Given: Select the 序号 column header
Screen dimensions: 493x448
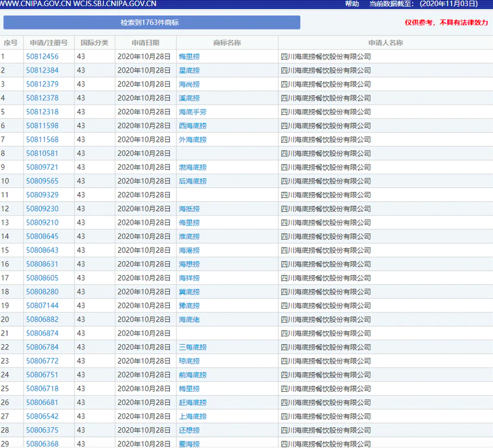Looking at the screenshot, I should click(10, 42).
